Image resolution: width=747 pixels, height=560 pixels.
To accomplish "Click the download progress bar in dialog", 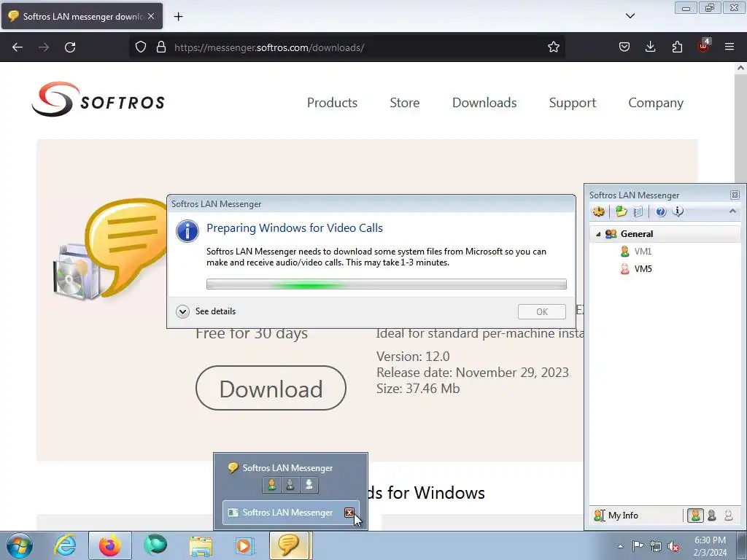I will [387, 284].
